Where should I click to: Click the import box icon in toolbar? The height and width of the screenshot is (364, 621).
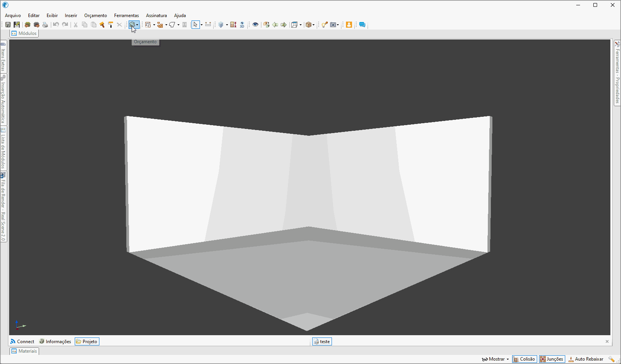[27, 25]
